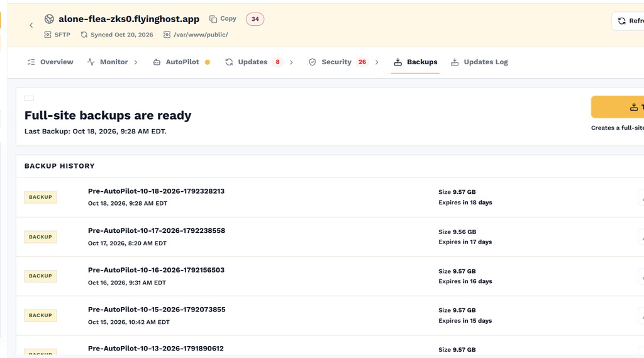Click the Oct 15, 2026, 10:42 AM EDT timestamp
The image size is (644, 358).
pyautogui.click(x=128, y=322)
